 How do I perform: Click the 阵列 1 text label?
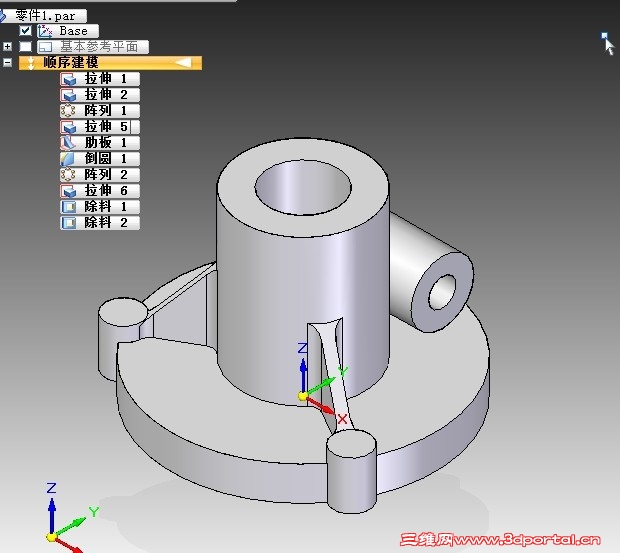tap(106, 111)
